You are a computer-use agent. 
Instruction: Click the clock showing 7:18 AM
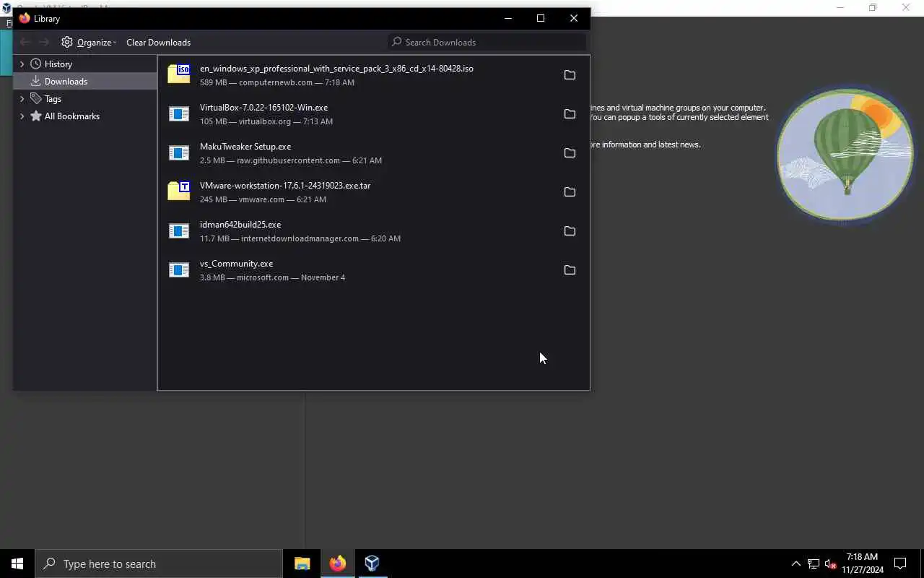pos(862,564)
